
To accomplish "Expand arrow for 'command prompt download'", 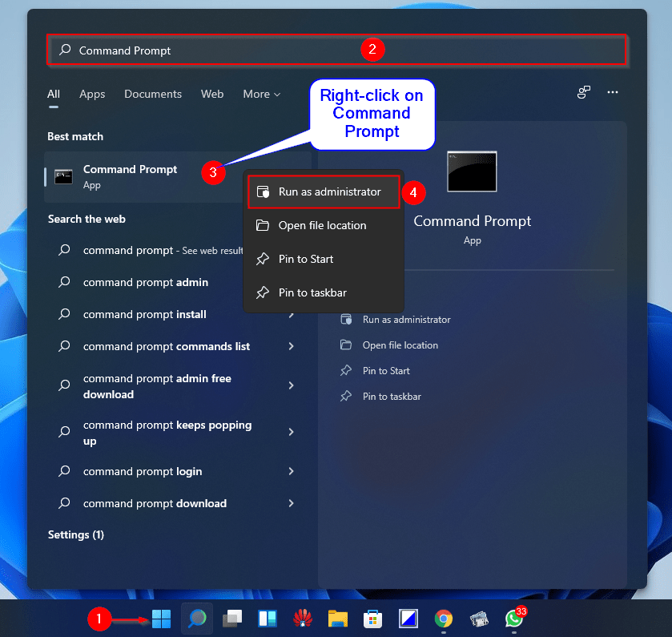I will pyautogui.click(x=292, y=503).
